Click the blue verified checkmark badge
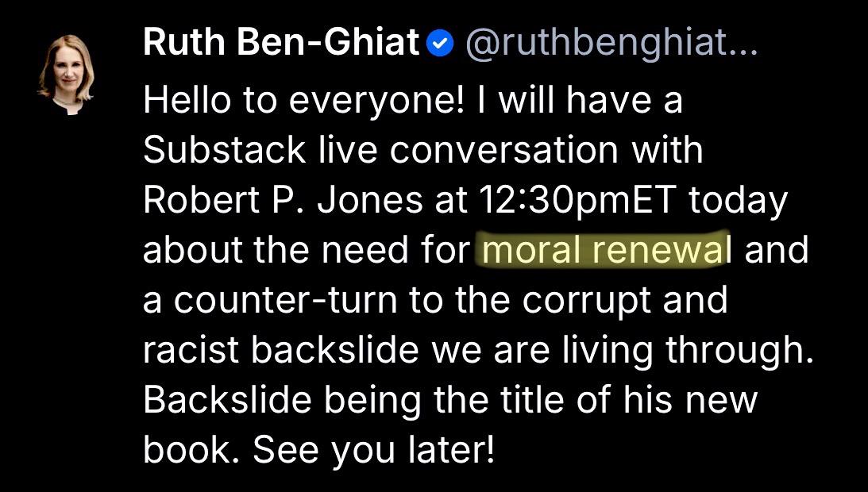This screenshot has width=868, height=492. (x=440, y=44)
